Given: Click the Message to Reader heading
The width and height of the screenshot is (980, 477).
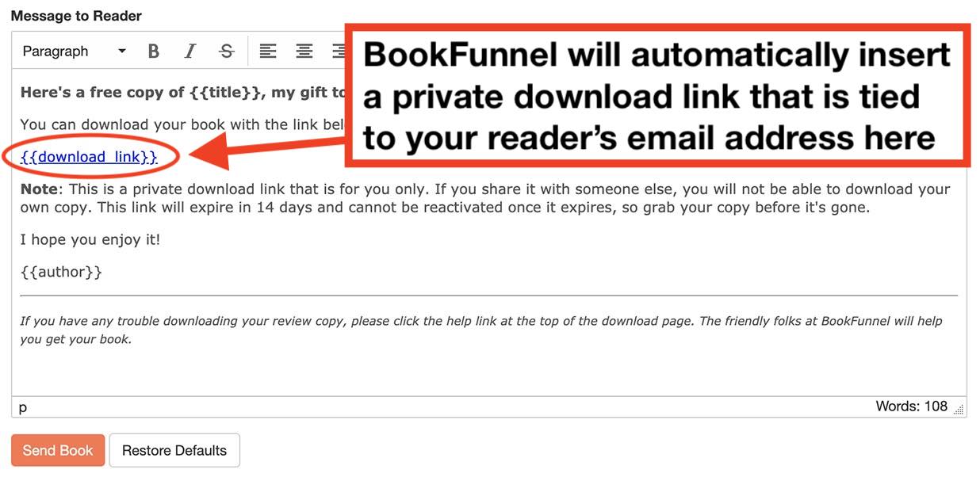Looking at the screenshot, I should click(78, 15).
